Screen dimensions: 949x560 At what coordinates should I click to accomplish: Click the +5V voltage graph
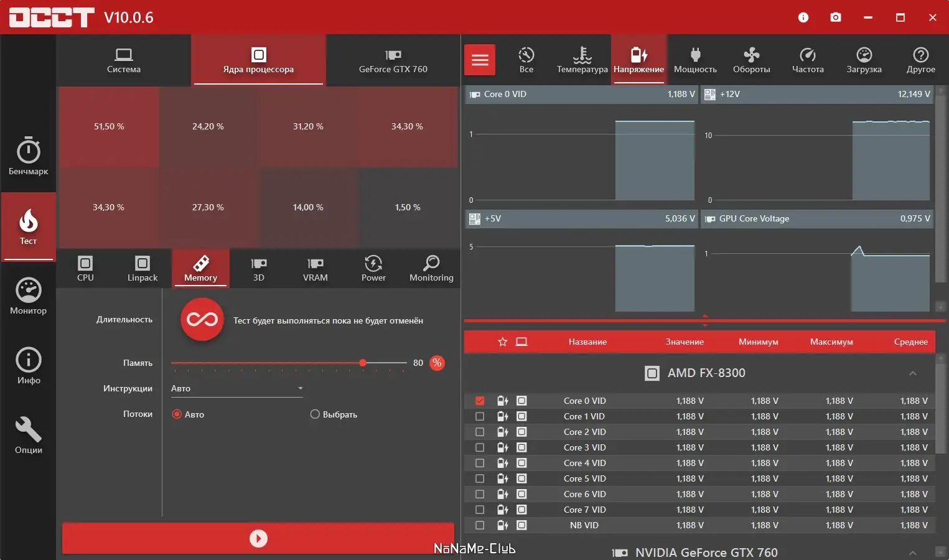click(581, 261)
